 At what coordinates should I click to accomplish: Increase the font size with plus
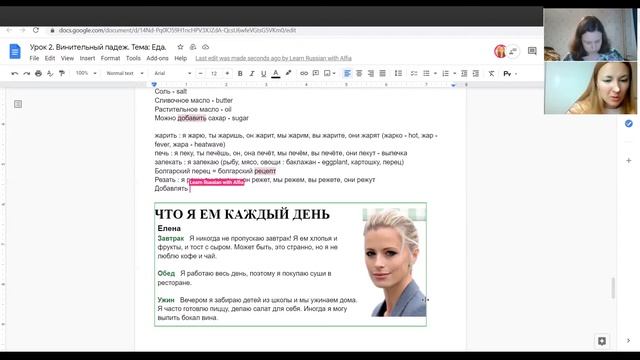(227, 73)
